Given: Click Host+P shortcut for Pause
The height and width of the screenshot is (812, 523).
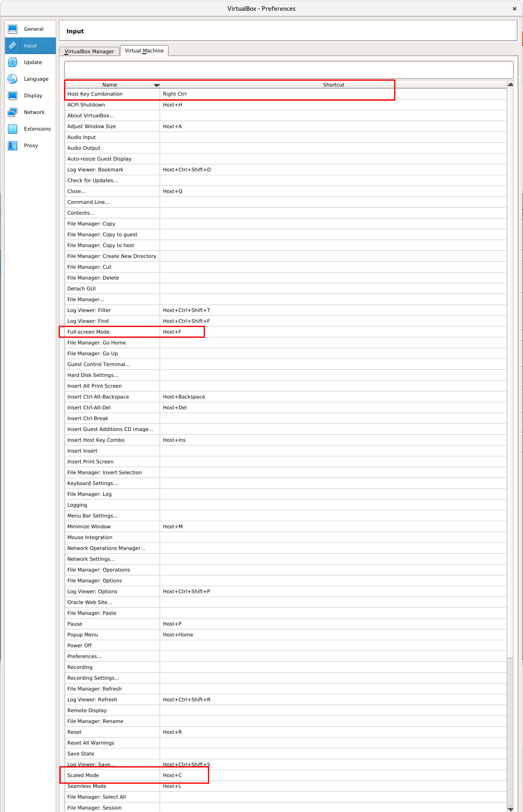Looking at the screenshot, I should click(x=333, y=624).
